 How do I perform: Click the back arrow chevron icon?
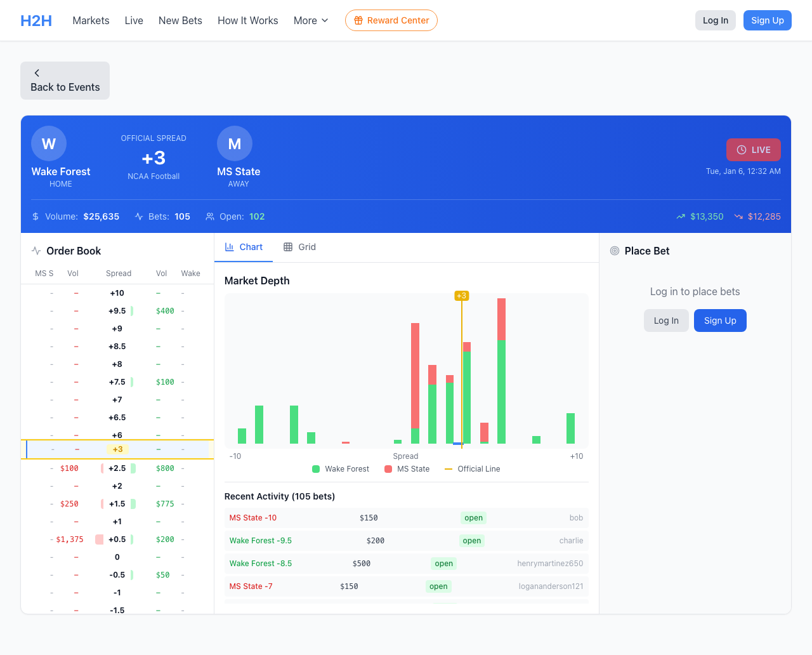pyautogui.click(x=37, y=73)
